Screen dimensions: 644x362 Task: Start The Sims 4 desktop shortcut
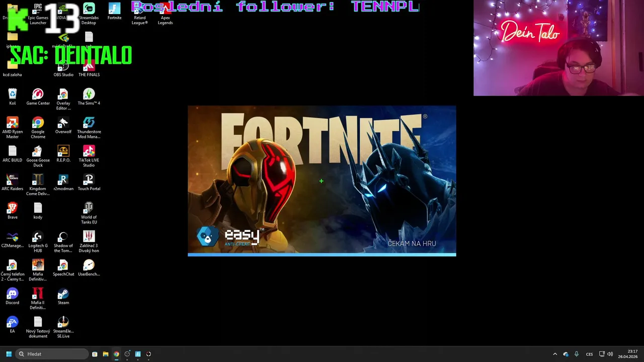(89, 97)
